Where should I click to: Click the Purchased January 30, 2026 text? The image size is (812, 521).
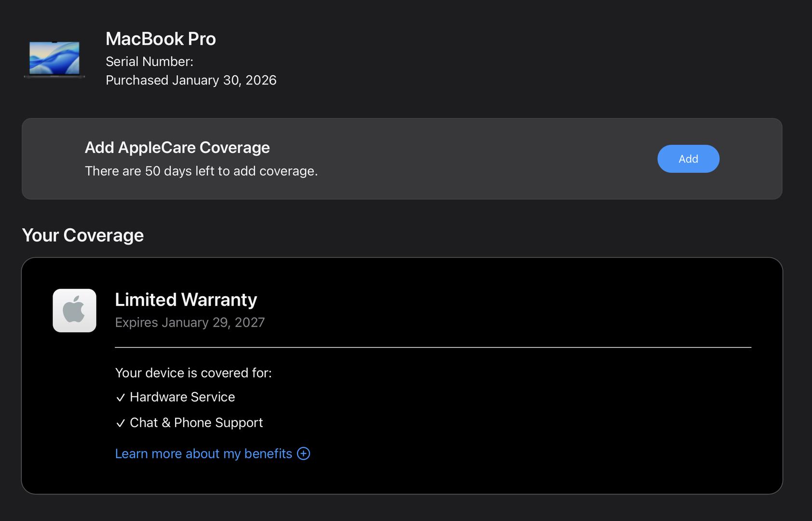[x=191, y=80]
